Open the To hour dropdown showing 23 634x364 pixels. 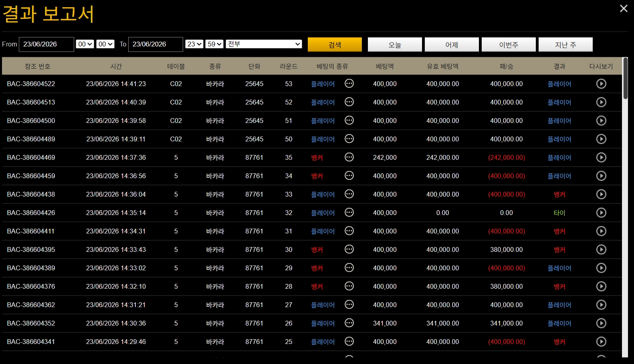point(194,44)
